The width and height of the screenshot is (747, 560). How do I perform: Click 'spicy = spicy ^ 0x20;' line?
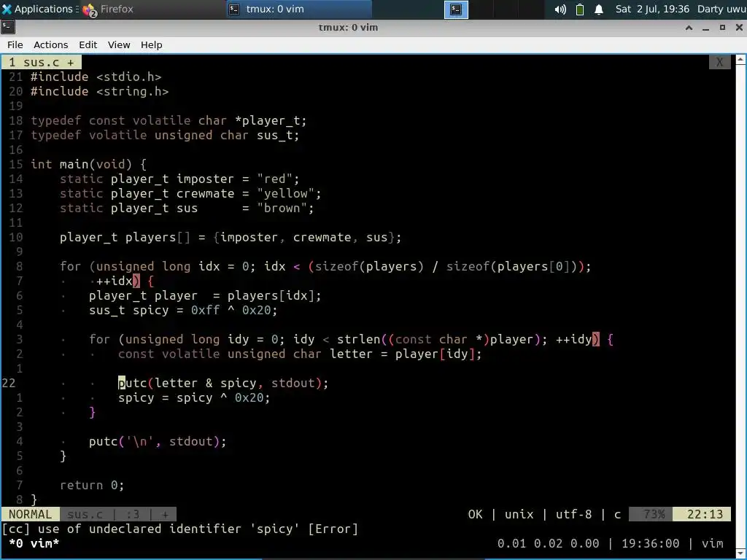click(194, 397)
